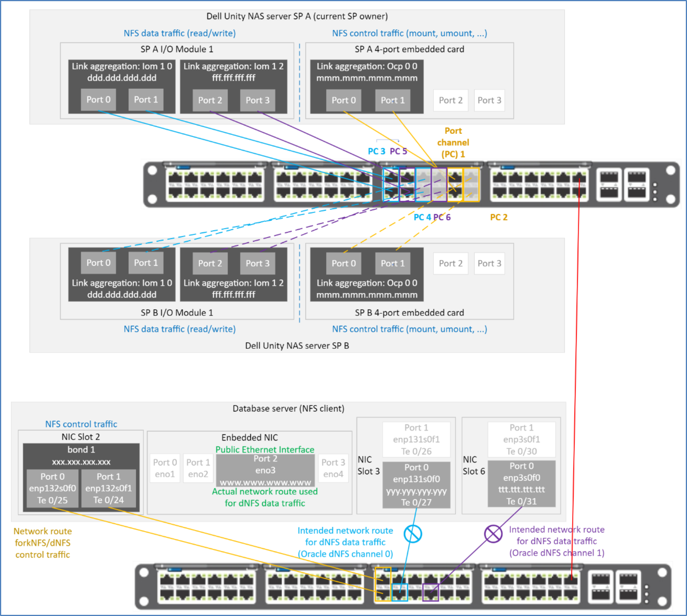Select the 'bond 1' label in NIC Slot 2
The image size is (687, 616).
click(81, 450)
